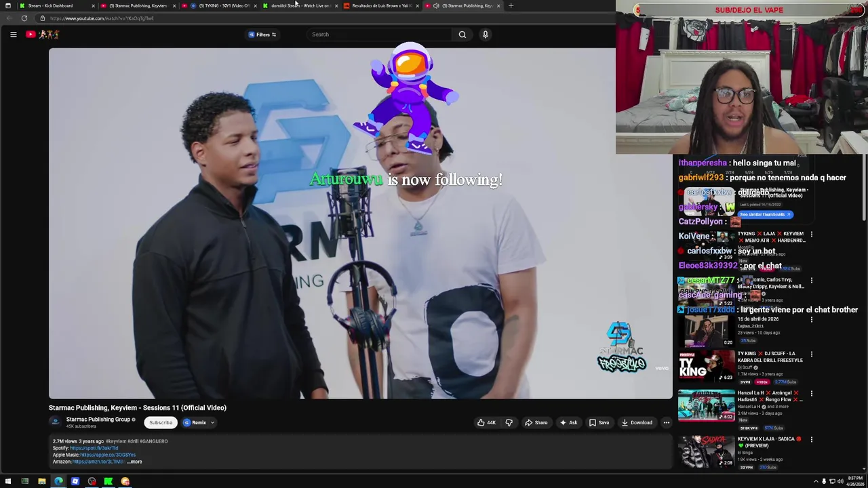This screenshot has height=488, width=868.
Task: Subscribe to Starmac Publishing Group
Action: click(161, 423)
